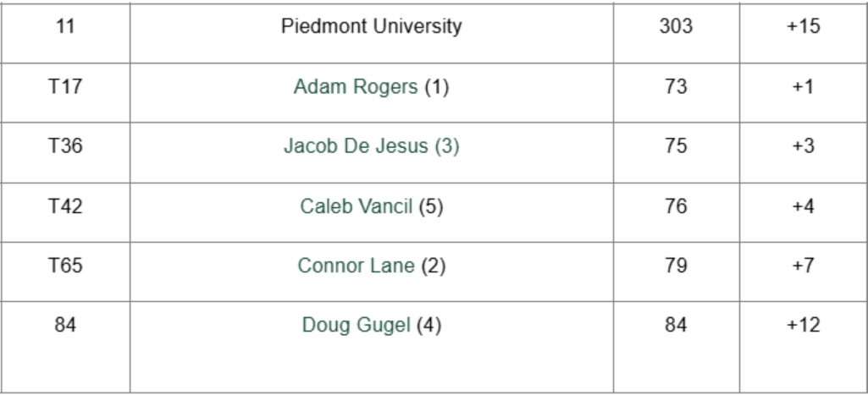The height and width of the screenshot is (395, 868).
Task: Follow the Connor Lane link
Action: pos(357,266)
